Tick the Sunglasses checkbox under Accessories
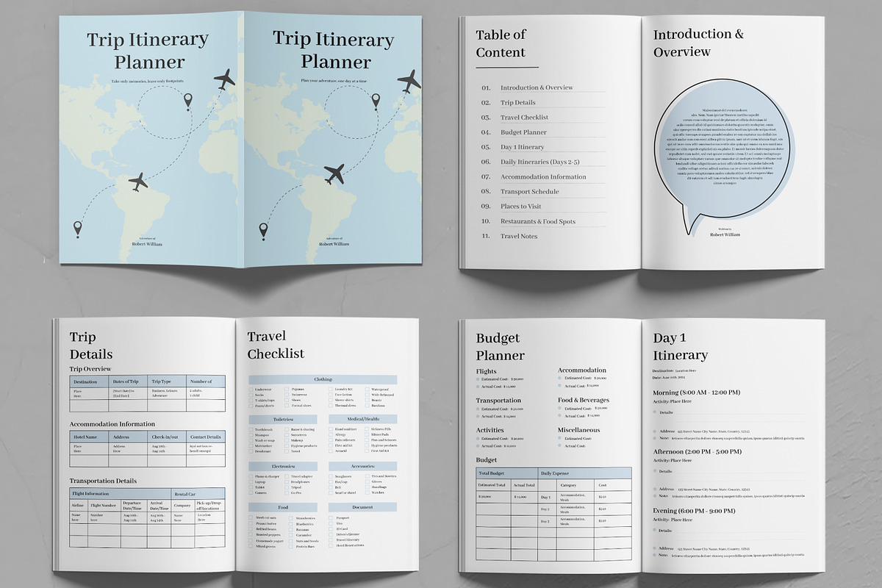 click(x=330, y=476)
